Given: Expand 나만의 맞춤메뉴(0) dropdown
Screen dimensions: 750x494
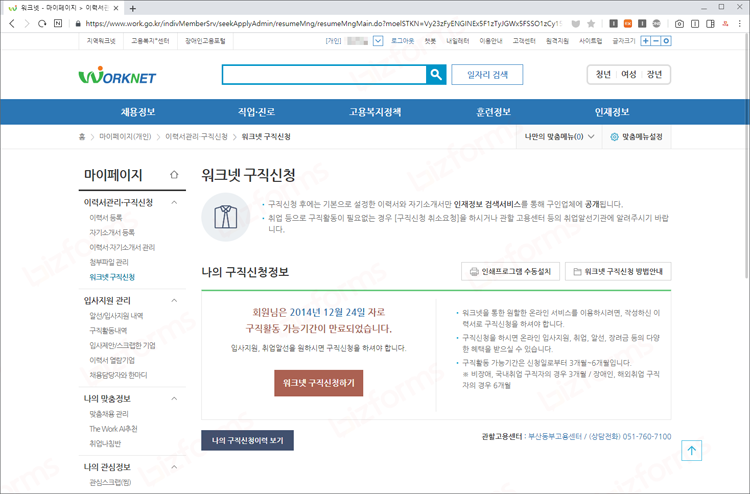Looking at the screenshot, I should [x=559, y=137].
